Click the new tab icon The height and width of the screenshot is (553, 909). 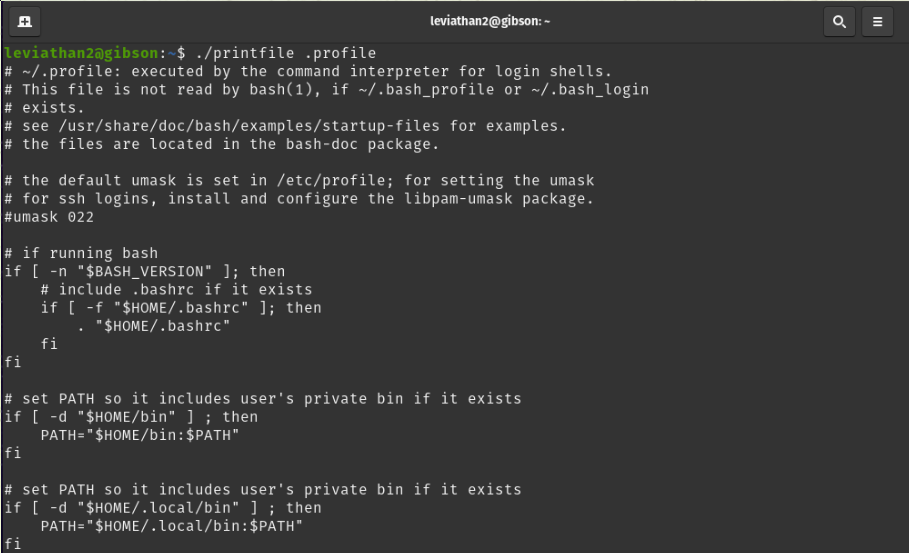[x=24, y=20]
